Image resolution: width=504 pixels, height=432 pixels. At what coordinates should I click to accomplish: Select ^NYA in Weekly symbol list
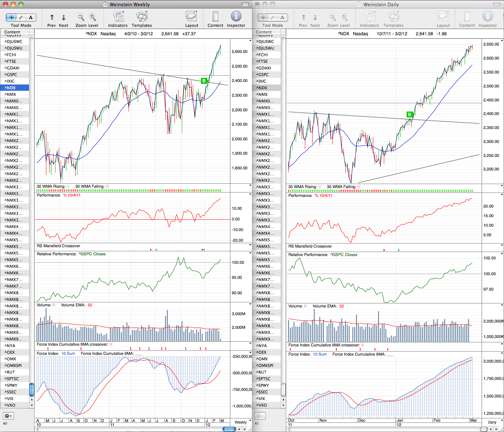click(x=15, y=346)
